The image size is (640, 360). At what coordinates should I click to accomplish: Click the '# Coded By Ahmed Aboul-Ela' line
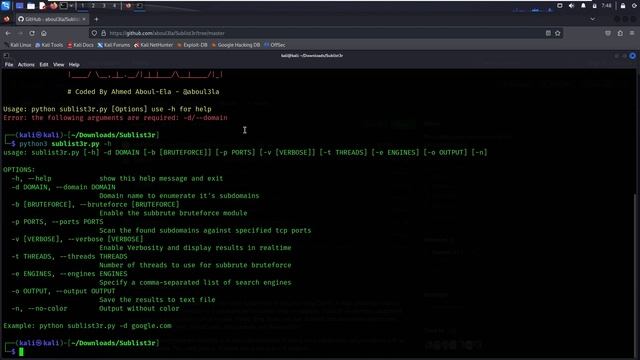click(143, 92)
